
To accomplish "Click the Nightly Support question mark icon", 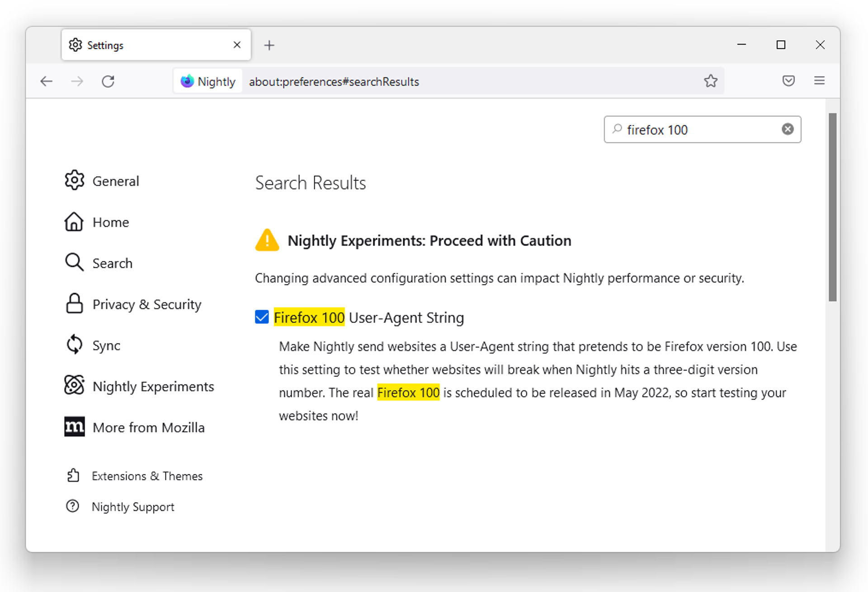I will pyautogui.click(x=73, y=506).
